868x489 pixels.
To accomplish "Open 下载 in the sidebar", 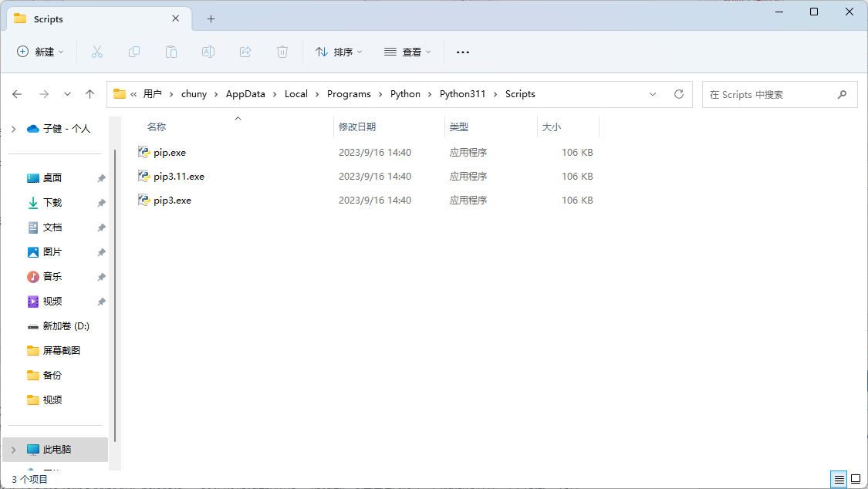I will click(52, 202).
